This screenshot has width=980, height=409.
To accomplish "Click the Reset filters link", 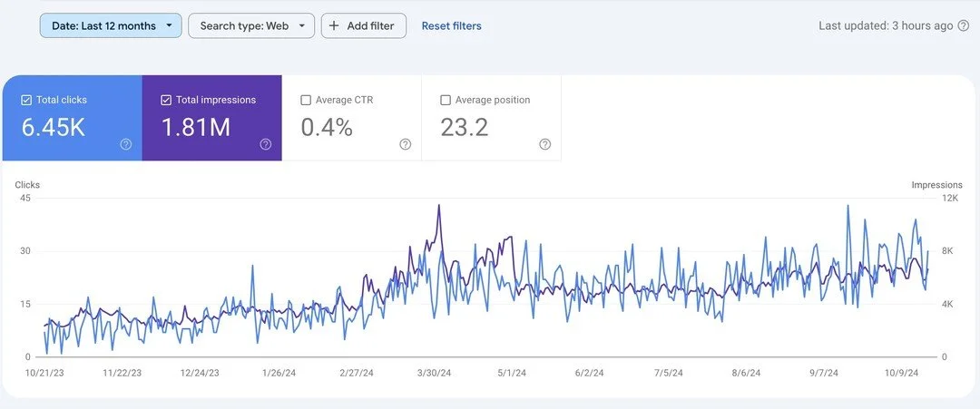I will (x=451, y=25).
